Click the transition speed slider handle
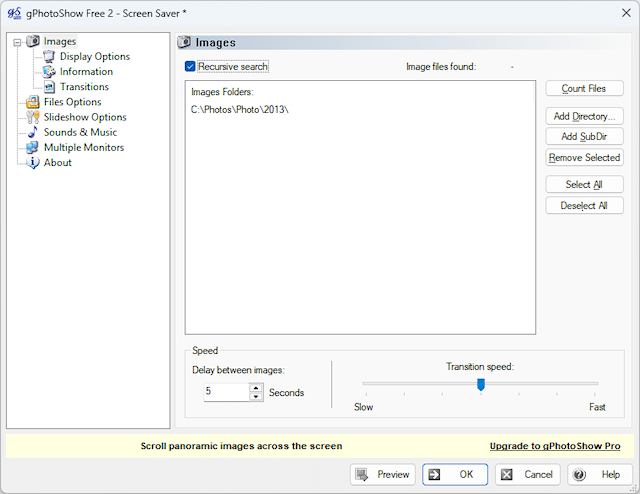This screenshot has width=640, height=494. coord(481,384)
